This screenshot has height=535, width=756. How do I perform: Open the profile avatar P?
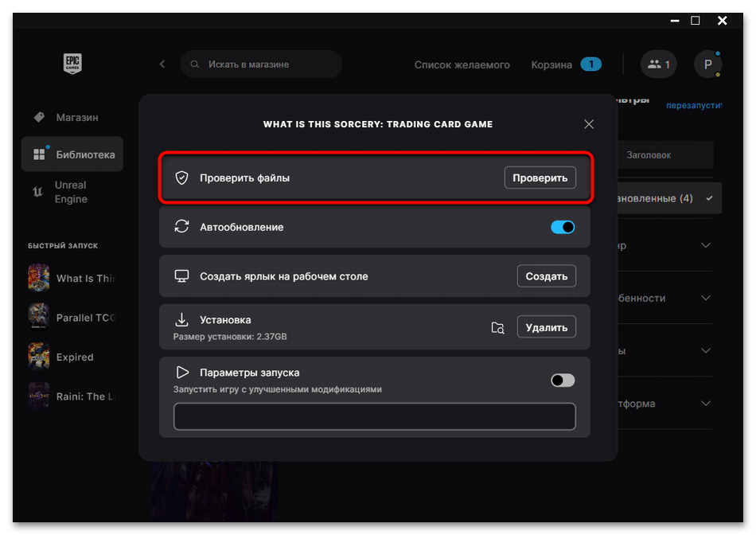(x=707, y=64)
